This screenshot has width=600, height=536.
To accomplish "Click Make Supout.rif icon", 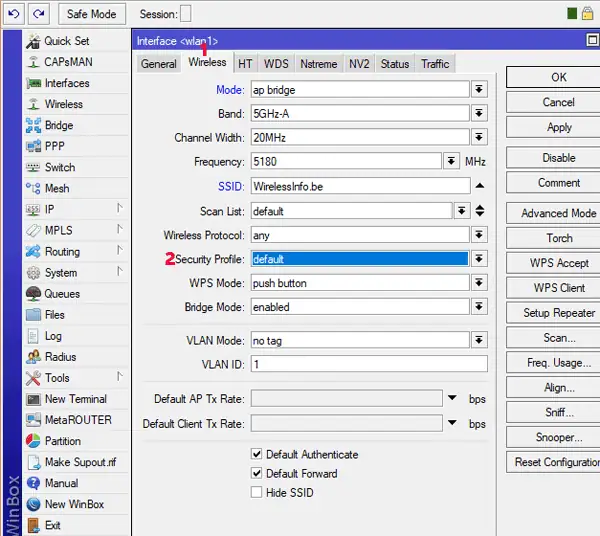I will pos(33,462).
